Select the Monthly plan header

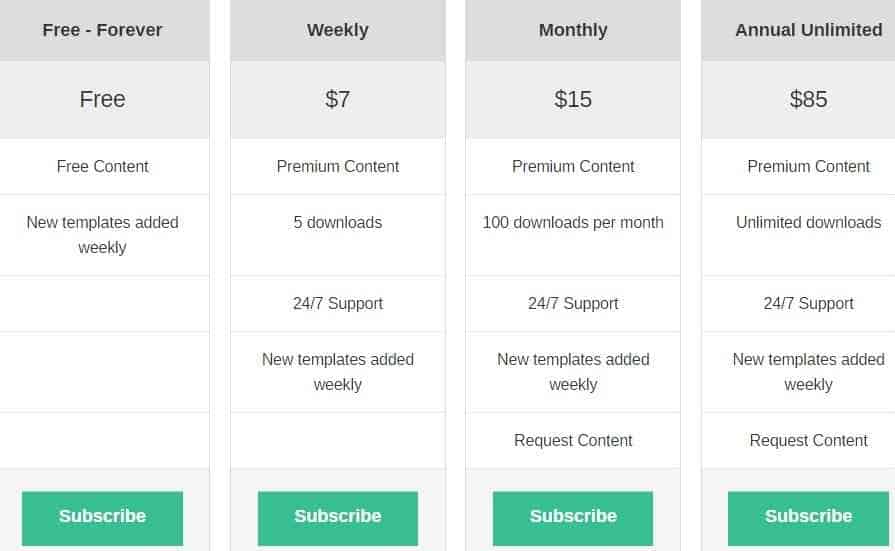(573, 30)
